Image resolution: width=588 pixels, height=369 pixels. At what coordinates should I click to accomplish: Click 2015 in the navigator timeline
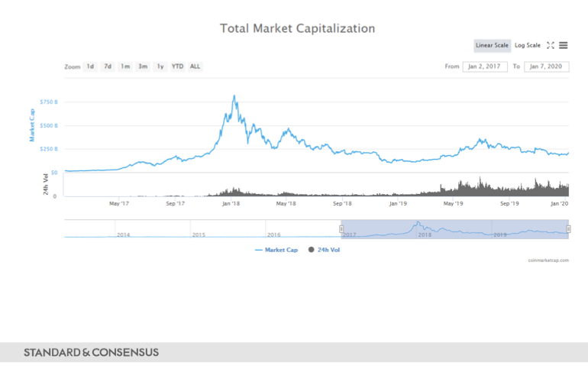point(199,235)
